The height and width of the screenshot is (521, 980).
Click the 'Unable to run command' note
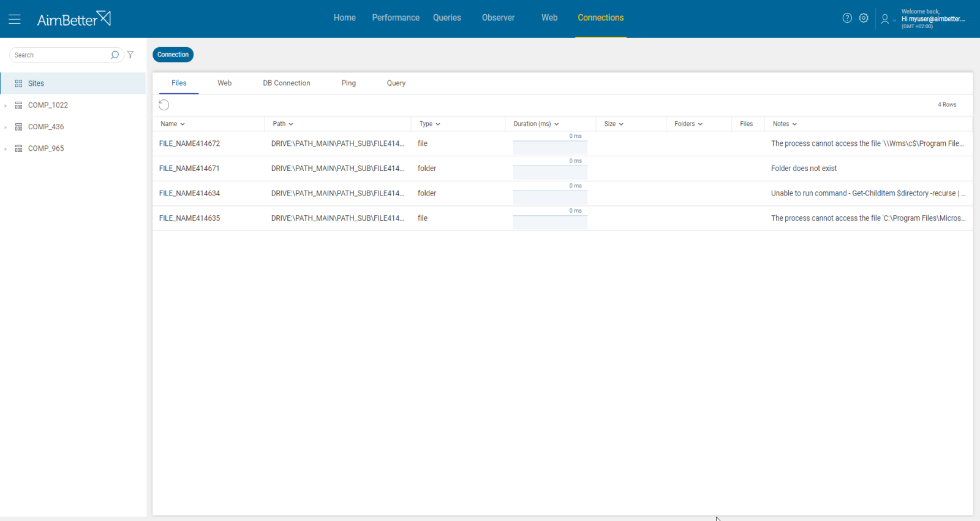point(869,193)
